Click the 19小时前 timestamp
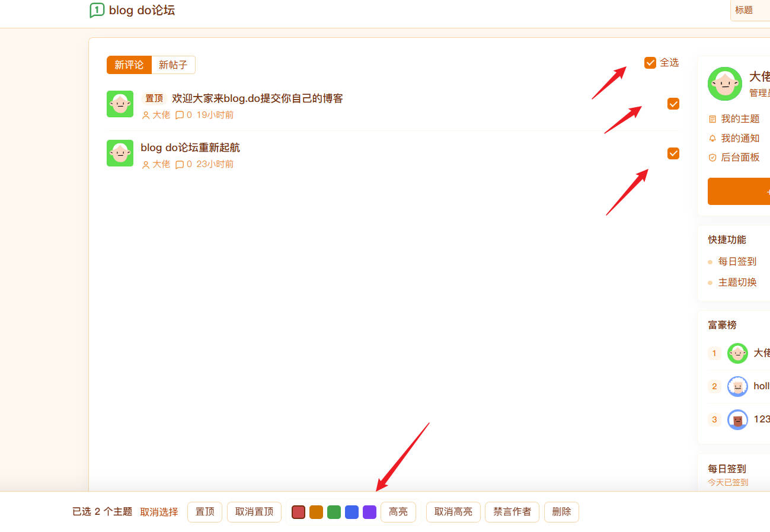This screenshot has height=532, width=770. 215,115
